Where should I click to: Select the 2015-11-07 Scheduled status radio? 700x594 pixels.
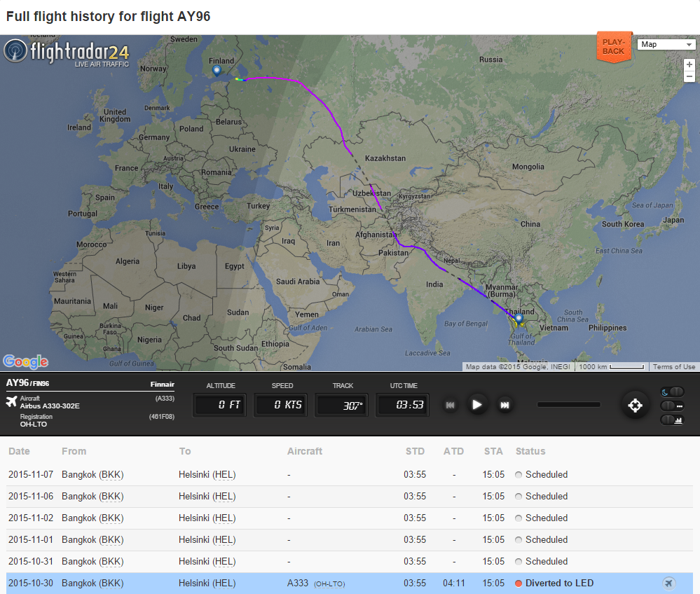click(x=519, y=475)
